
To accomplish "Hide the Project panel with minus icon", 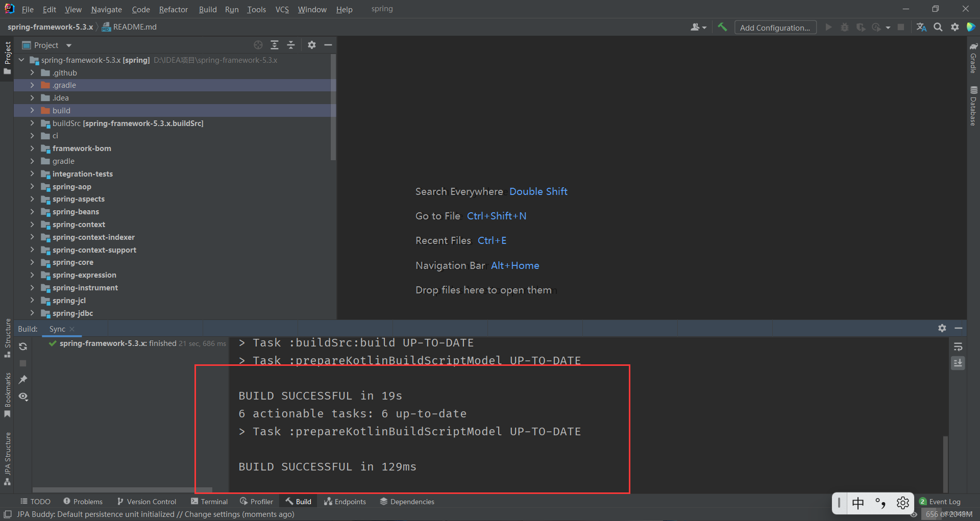I will 328,45.
